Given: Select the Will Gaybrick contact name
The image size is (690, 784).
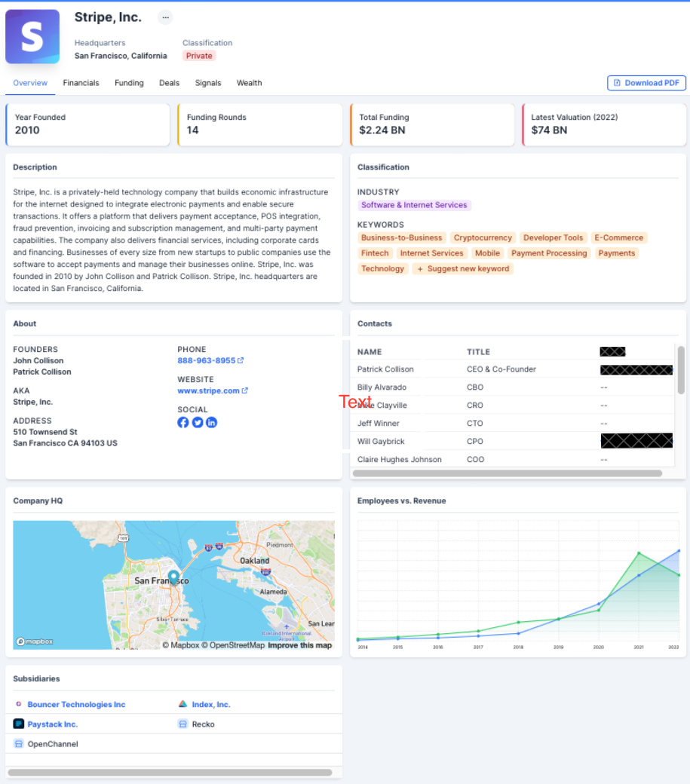Looking at the screenshot, I should point(381,442).
